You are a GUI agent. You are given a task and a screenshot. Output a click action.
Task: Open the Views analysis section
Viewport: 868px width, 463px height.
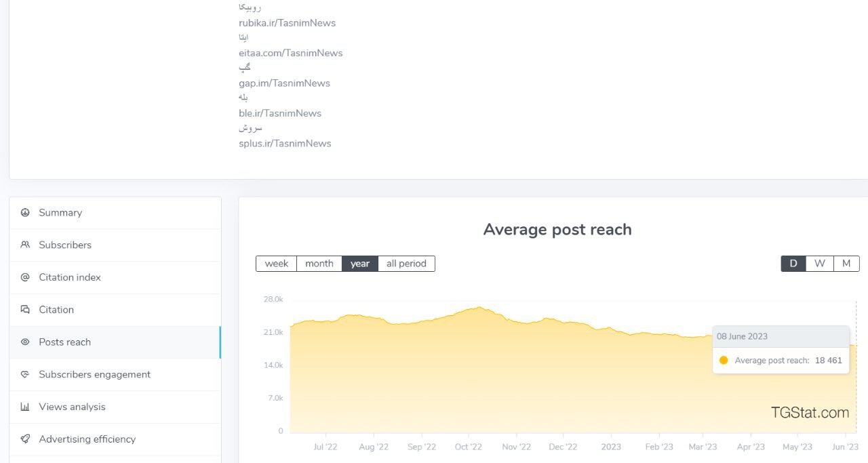(72, 407)
